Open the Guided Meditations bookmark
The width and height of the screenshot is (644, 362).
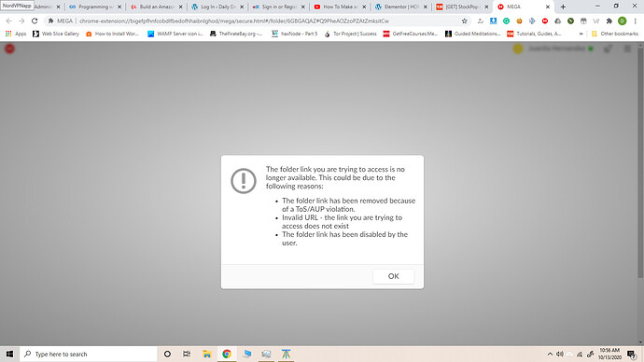coord(472,34)
